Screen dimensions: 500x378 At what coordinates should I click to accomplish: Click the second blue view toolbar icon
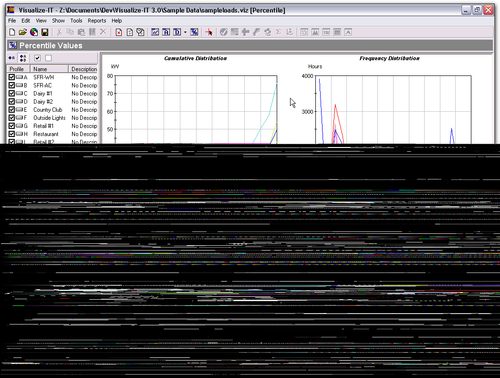tap(166, 32)
